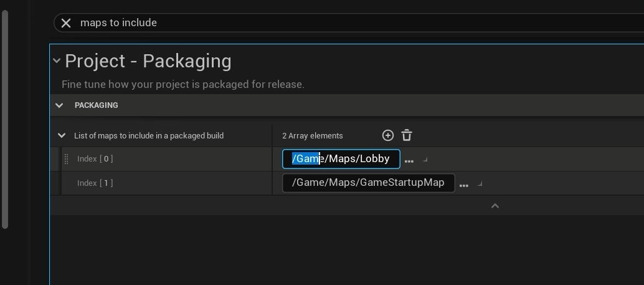Remove all array elements with trash icon
Screen dimensions: 644x285
[x=407, y=135]
